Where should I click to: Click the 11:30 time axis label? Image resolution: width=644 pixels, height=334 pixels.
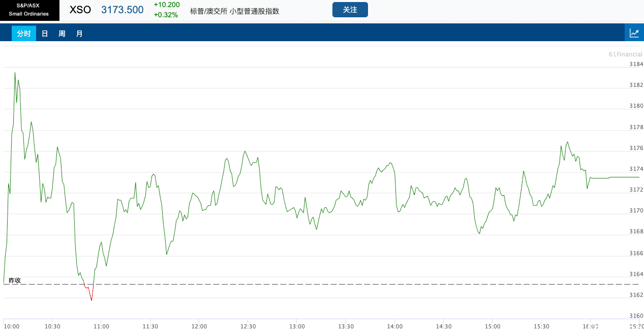click(150, 326)
